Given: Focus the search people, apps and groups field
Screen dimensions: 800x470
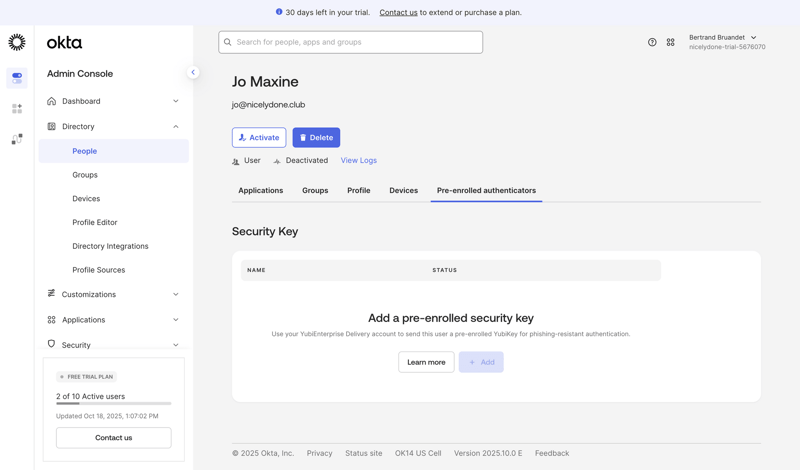Looking at the screenshot, I should point(351,42).
